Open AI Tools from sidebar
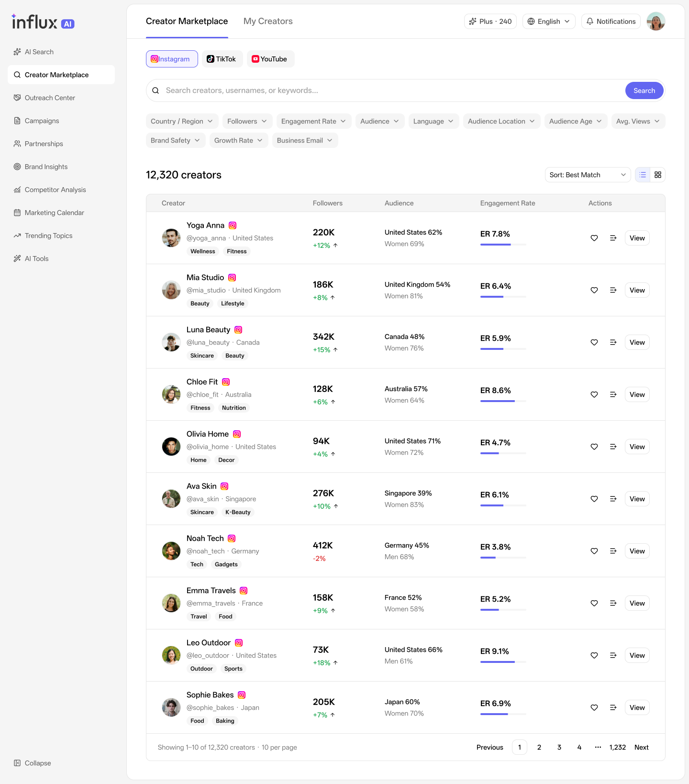The image size is (689, 784). [x=61, y=258]
